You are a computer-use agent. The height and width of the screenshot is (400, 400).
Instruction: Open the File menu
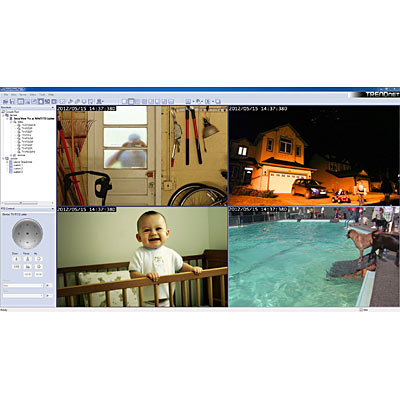pos(5,95)
